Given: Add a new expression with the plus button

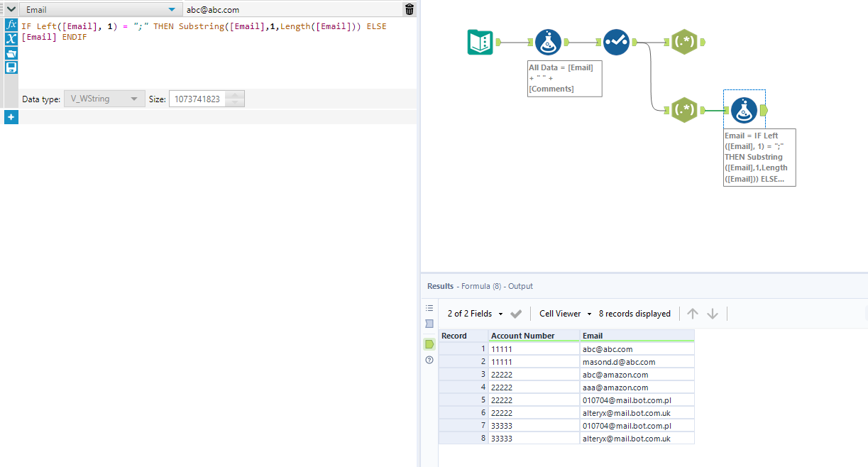Looking at the screenshot, I should [x=11, y=116].
